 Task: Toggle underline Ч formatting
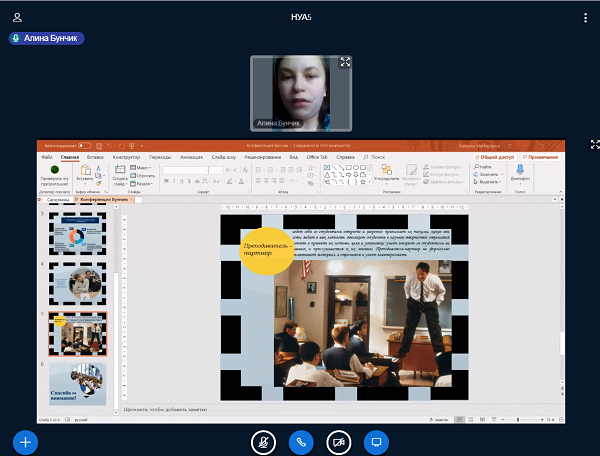181,181
